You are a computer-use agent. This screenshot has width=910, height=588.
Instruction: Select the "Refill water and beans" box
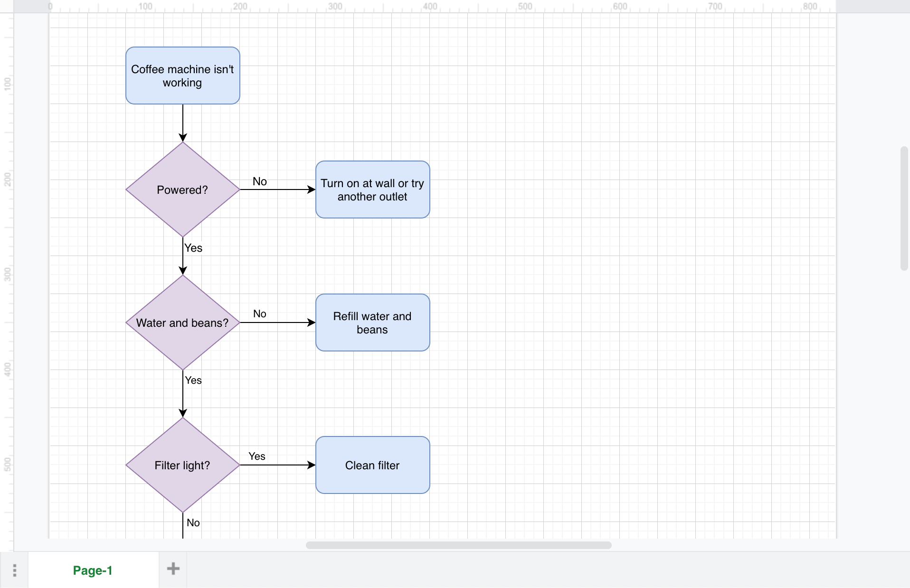tap(372, 322)
